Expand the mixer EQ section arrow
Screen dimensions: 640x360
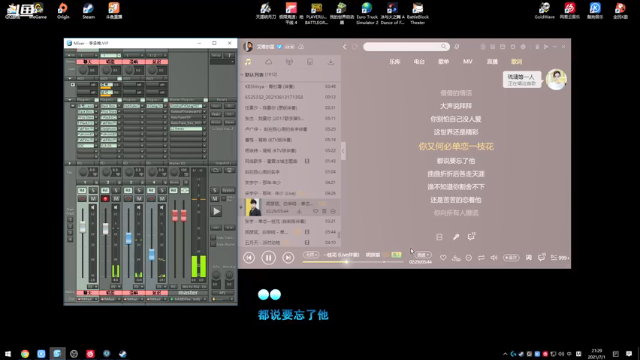(70, 163)
